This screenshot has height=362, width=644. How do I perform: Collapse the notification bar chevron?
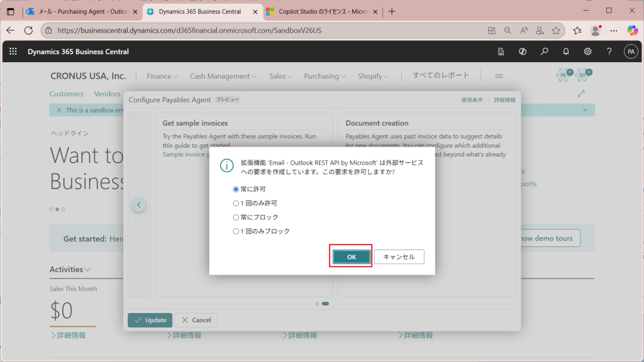tap(586, 110)
